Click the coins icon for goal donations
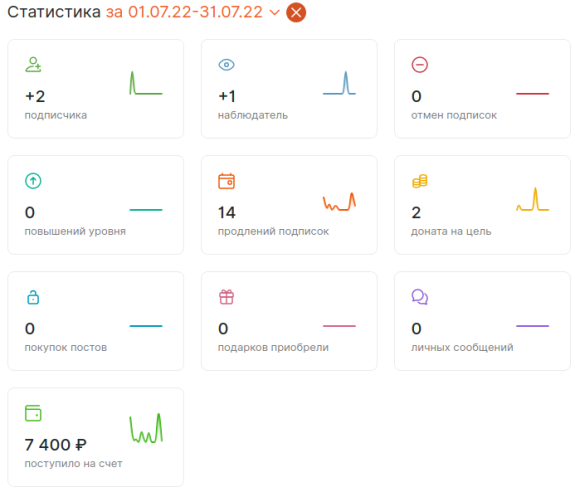The image size is (575, 492). tap(420, 181)
